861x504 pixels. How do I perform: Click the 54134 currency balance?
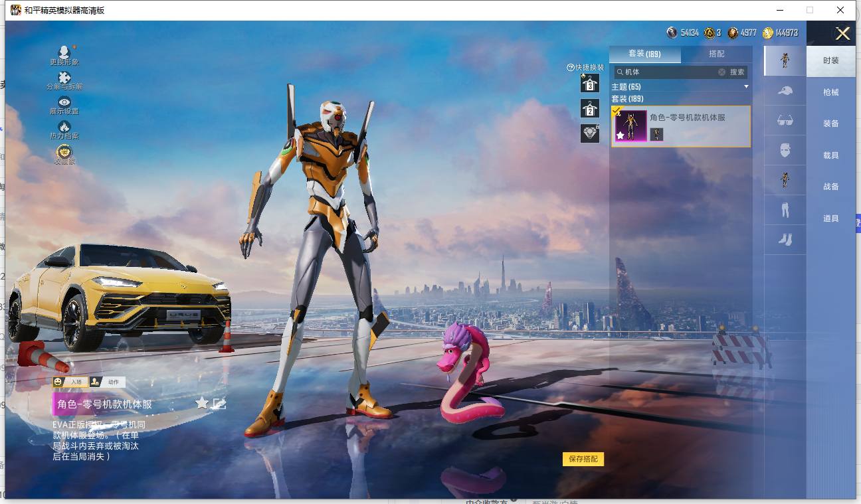[x=690, y=33]
